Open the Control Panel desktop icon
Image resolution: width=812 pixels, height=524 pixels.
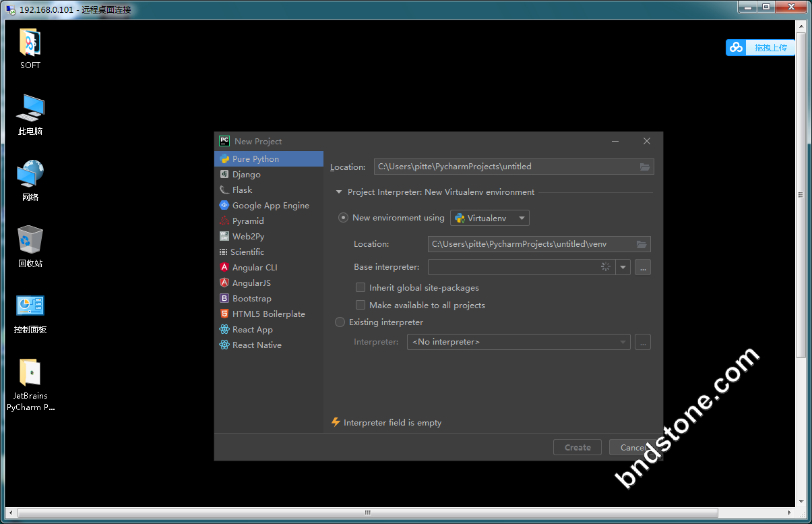(x=30, y=307)
